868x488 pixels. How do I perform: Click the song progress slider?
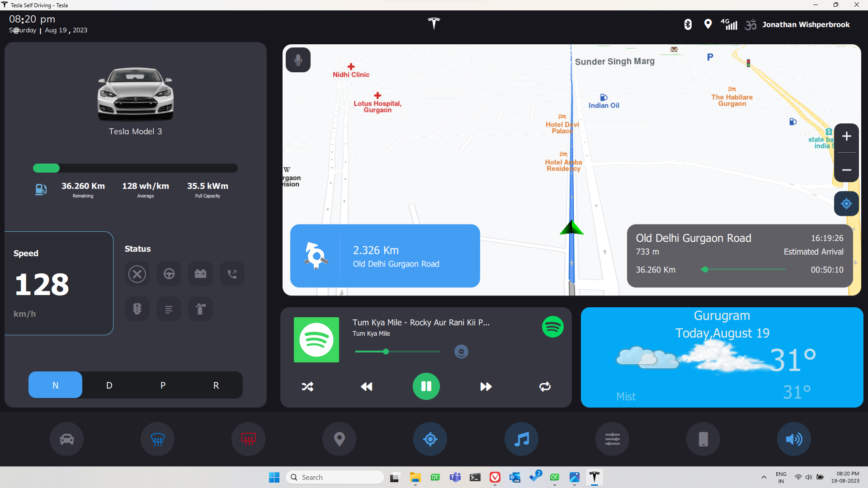tap(398, 352)
